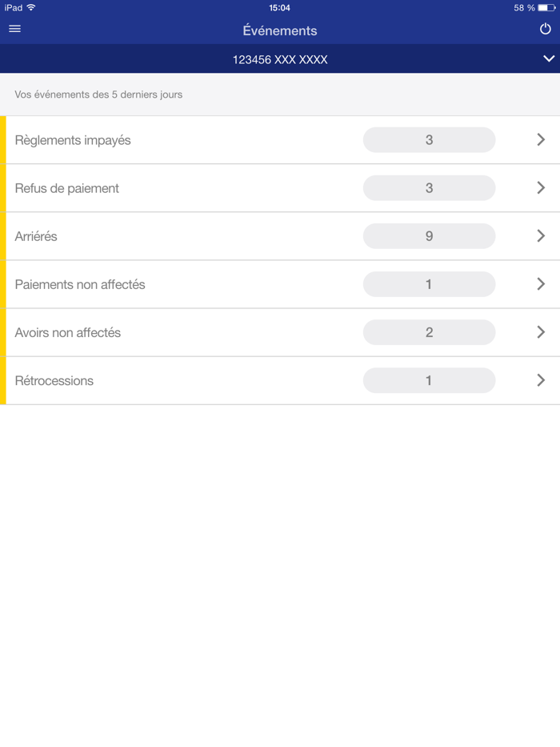Open the hamburger navigation menu
This screenshot has height=747, width=560.
(14, 29)
